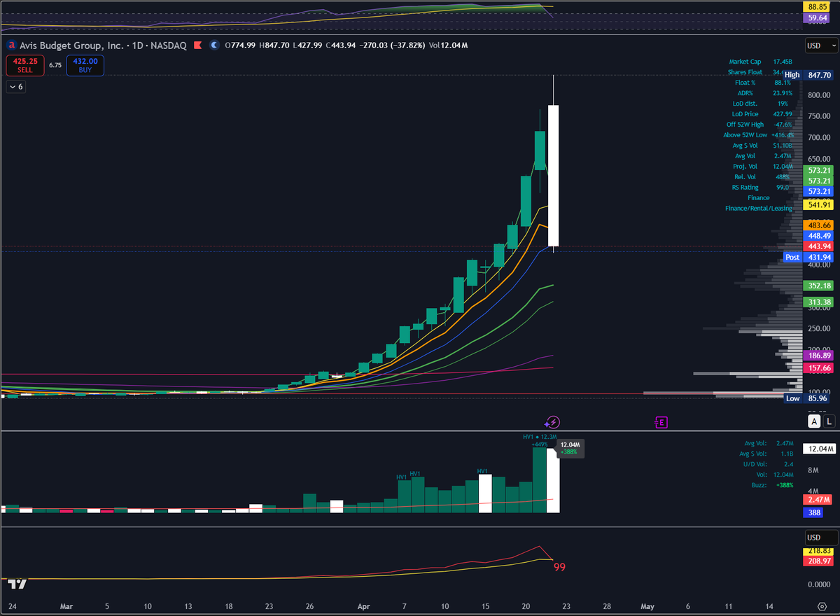Click the purple 186.89 price tag
Screen dimensions: 840x616
(x=819, y=356)
